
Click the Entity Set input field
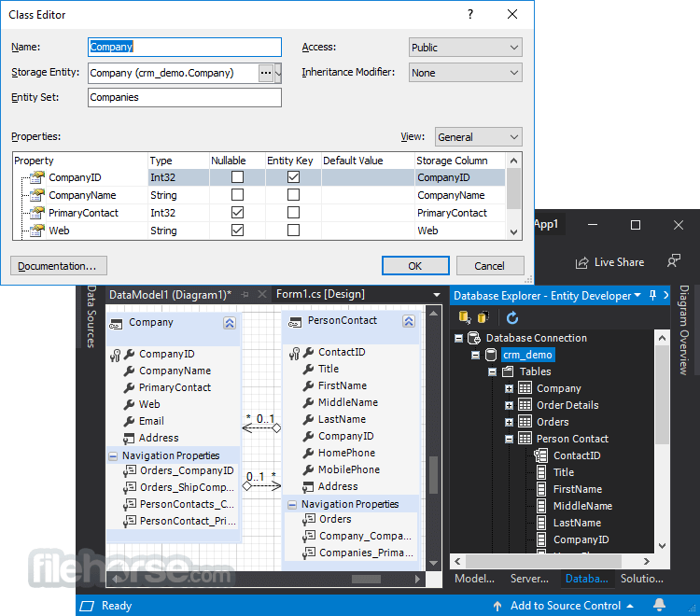tap(185, 97)
